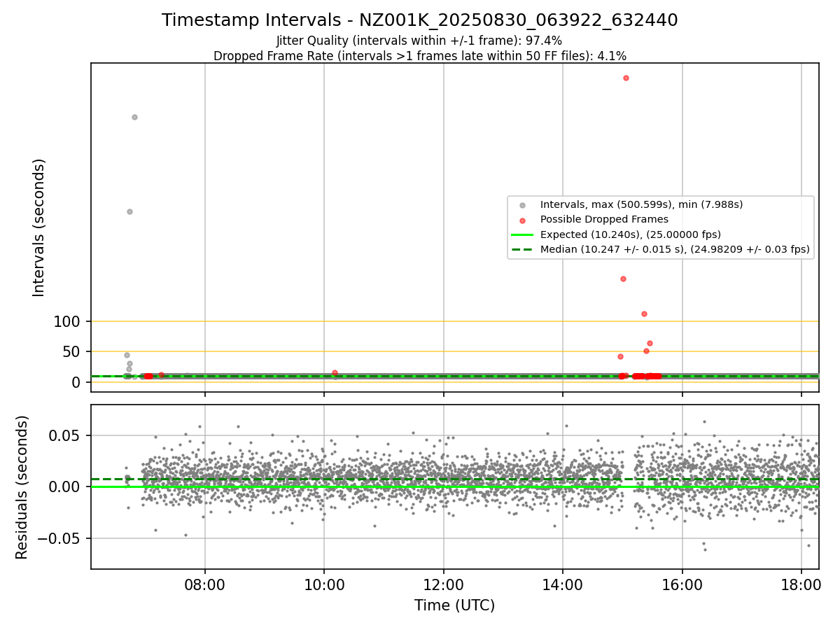The width and height of the screenshot is (840, 630).
Task: Click the red dropped-frame point at 10:10
Action: click(335, 372)
